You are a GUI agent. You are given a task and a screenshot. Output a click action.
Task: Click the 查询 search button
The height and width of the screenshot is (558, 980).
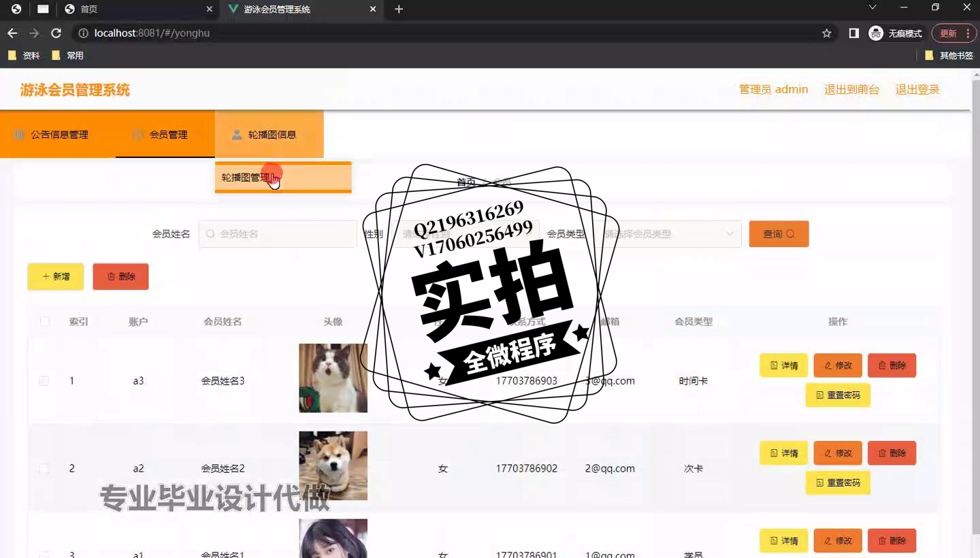pos(779,234)
